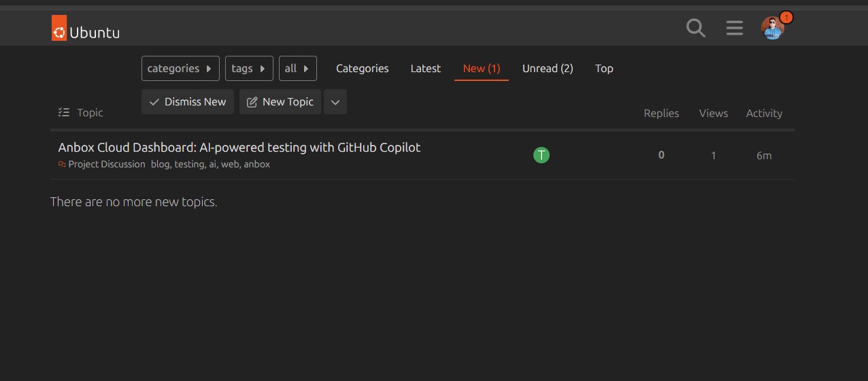868x381 pixels.
Task: Switch to the Unread (2) tab
Action: [x=547, y=69]
